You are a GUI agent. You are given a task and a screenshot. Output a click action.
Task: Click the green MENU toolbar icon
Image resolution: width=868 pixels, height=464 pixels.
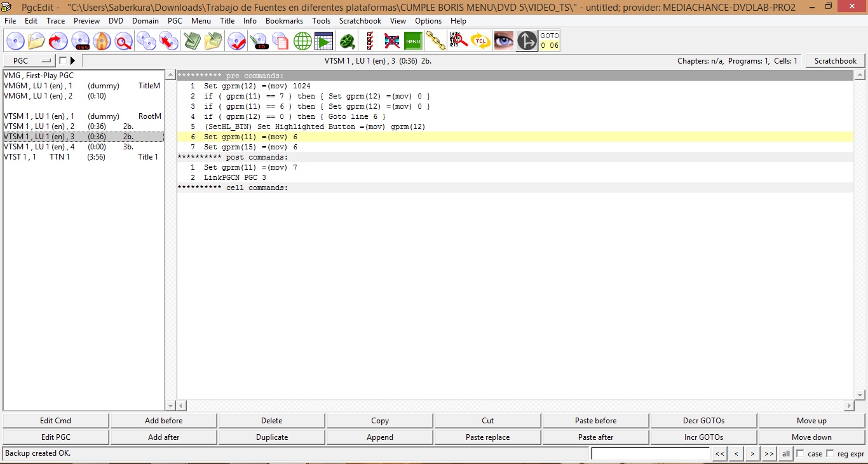click(x=413, y=41)
